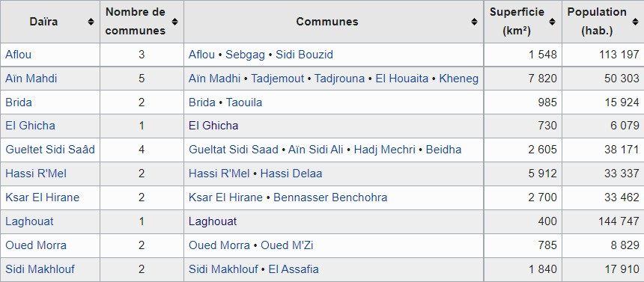
Task: Select Laghouat population cell 144 747
Action: (603, 221)
